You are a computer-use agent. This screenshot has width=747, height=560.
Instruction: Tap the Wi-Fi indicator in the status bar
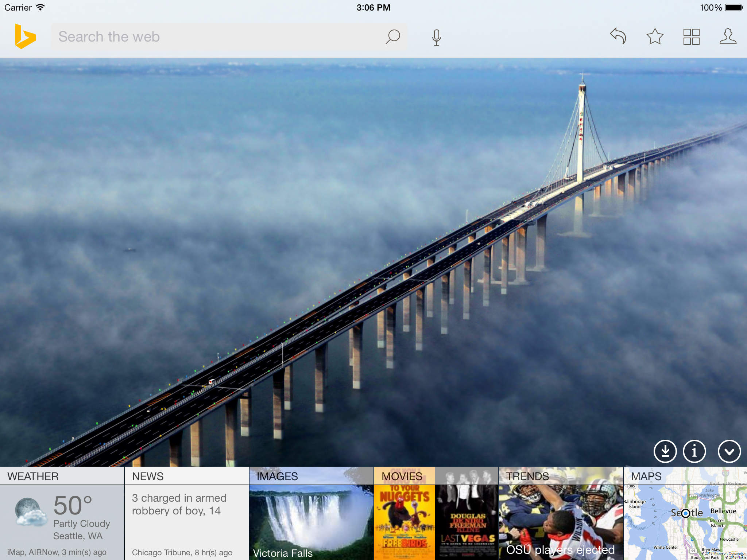click(39, 7)
